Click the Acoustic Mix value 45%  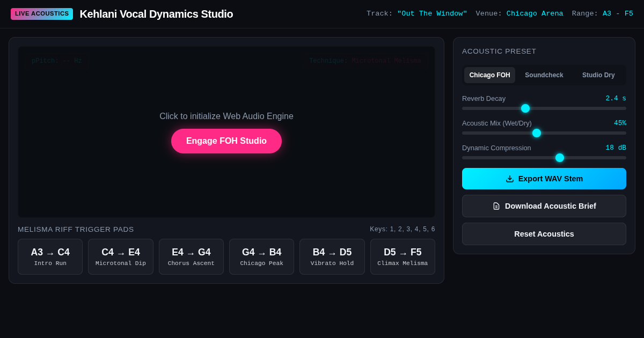click(x=620, y=123)
